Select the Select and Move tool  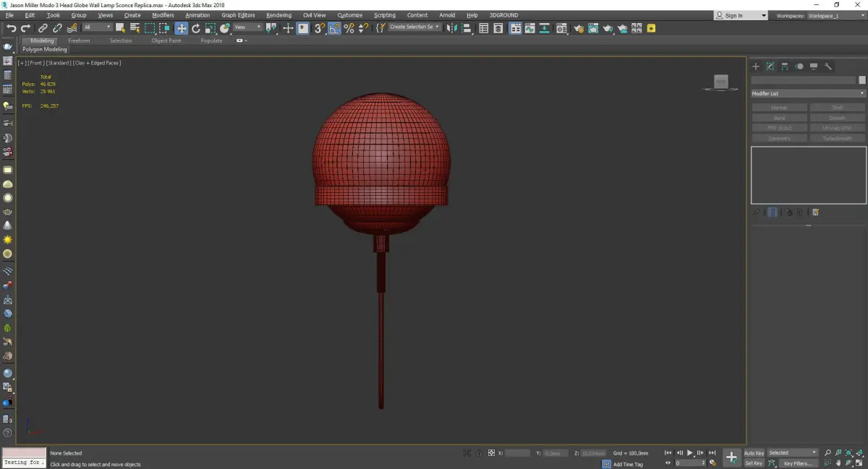tap(181, 28)
